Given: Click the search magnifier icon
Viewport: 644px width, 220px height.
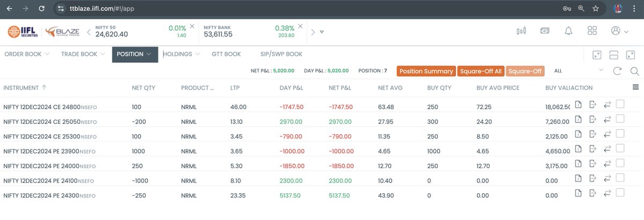Looking at the screenshot, I should pyautogui.click(x=634, y=71).
